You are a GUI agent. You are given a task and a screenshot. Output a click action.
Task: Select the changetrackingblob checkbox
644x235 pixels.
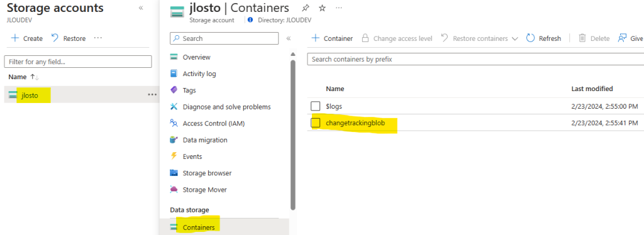coord(316,123)
